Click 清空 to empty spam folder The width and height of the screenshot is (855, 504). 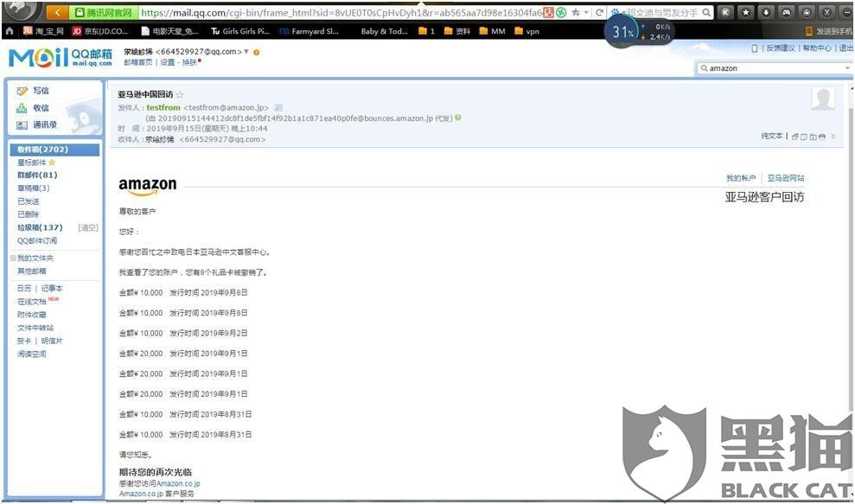(88, 227)
